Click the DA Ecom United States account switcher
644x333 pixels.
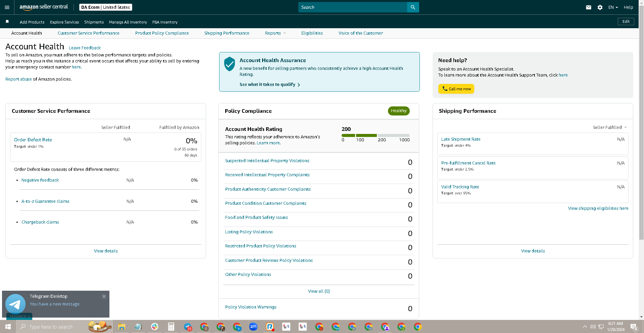(x=106, y=7)
